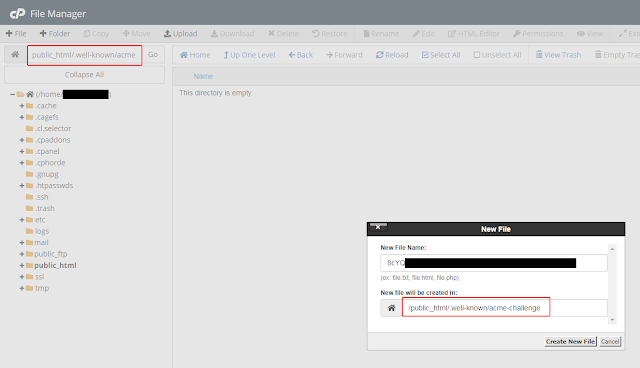Image resolution: width=640 pixels, height=368 pixels.
Task: Click the Delete toolbar button
Action: pyautogui.click(x=283, y=33)
